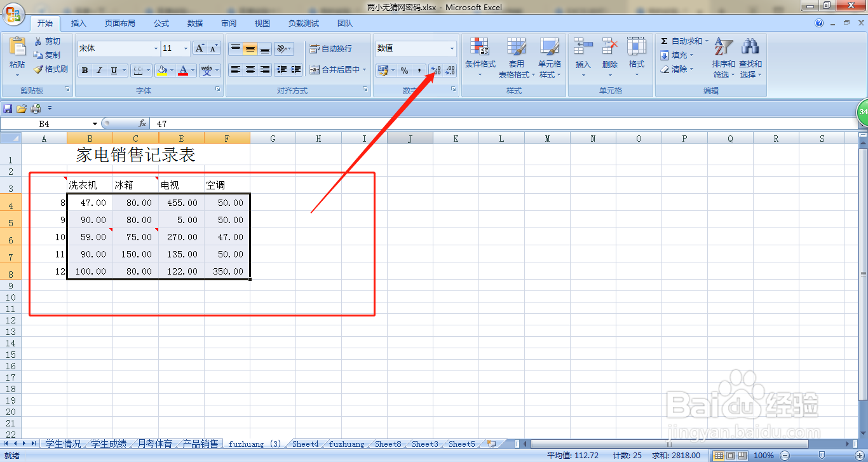Apply the yellow fill color

click(x=163, y=71)
